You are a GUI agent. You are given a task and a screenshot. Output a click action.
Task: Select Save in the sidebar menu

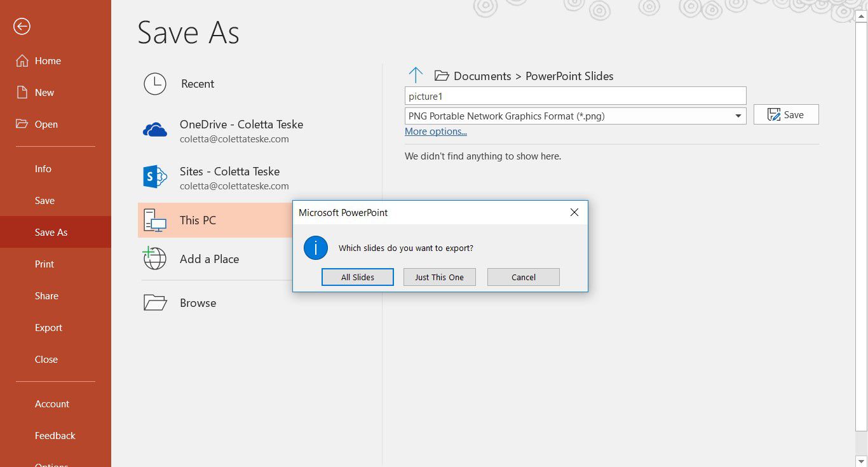coord(44,201)
